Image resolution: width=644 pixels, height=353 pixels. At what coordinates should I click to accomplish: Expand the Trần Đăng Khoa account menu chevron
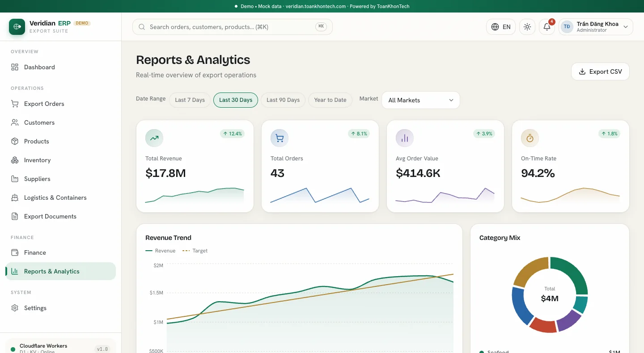click(626, 27)
